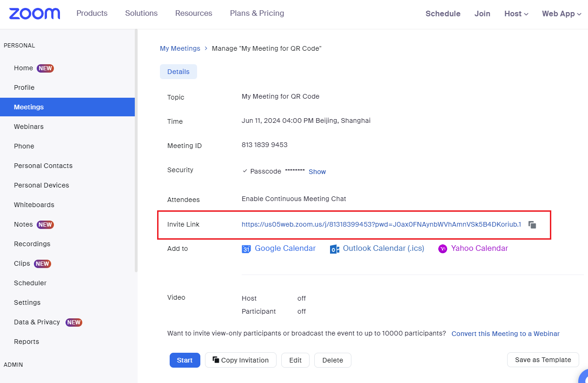Add meeting to Yahoo Calendar
588x383 pixels.
pos(480,249)
